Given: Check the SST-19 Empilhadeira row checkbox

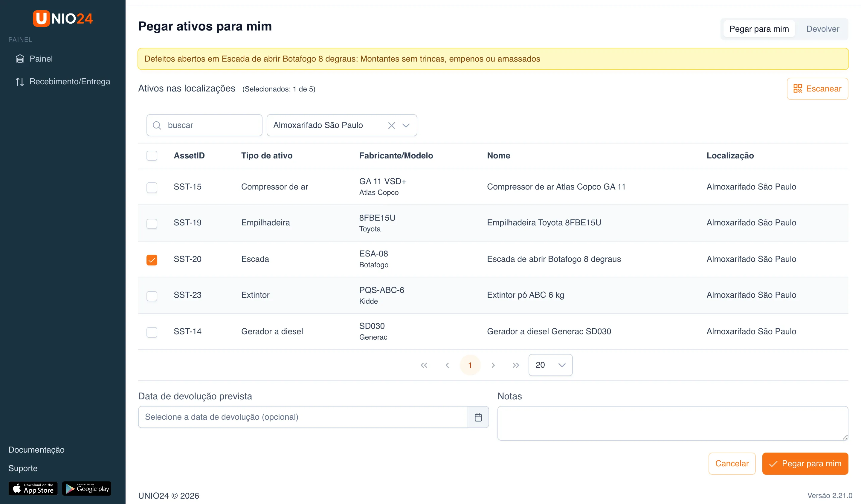Looking at the screenshot, I should (152, 224).
